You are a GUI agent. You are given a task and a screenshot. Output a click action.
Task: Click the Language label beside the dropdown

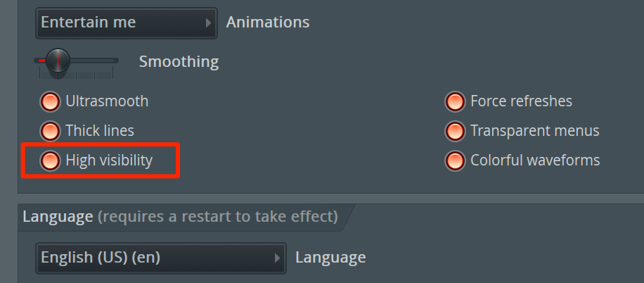pos(330,258)
